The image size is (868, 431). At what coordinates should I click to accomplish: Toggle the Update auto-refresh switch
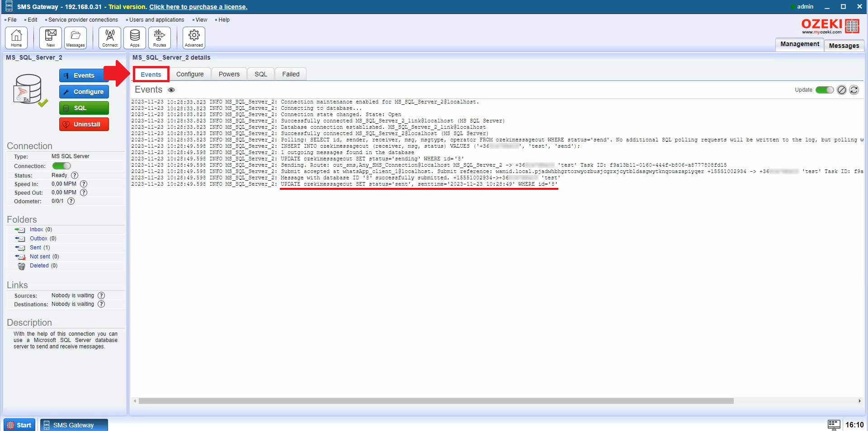824,90
